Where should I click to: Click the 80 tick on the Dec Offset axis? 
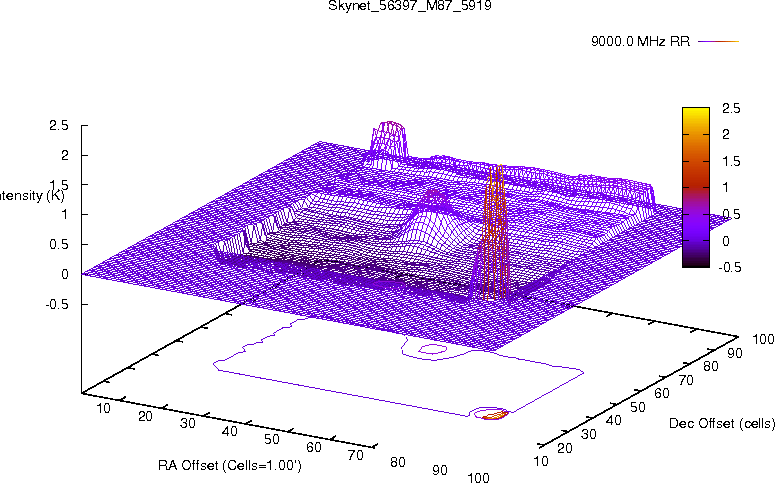pos(711,366)
